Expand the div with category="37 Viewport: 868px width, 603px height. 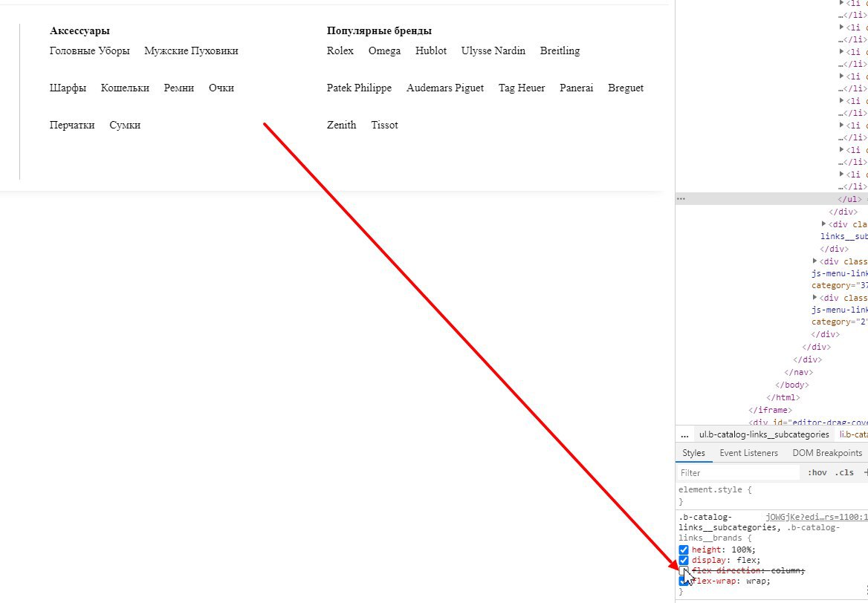(814, 261)
